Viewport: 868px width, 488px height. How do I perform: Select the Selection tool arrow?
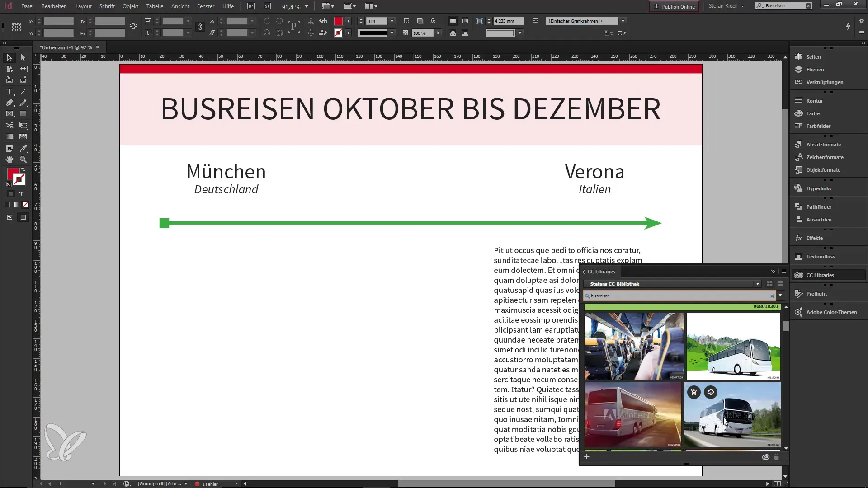point(9,58)
